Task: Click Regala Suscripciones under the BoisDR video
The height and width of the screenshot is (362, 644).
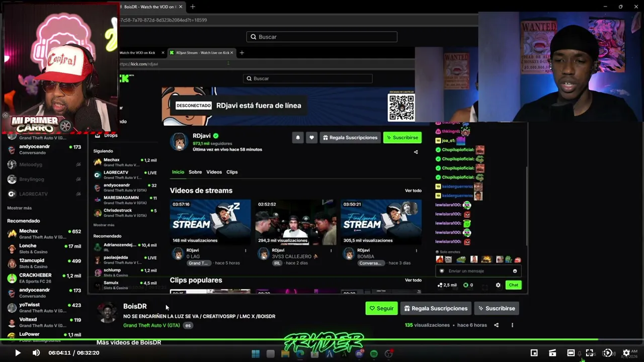Action: pos(436,308)
